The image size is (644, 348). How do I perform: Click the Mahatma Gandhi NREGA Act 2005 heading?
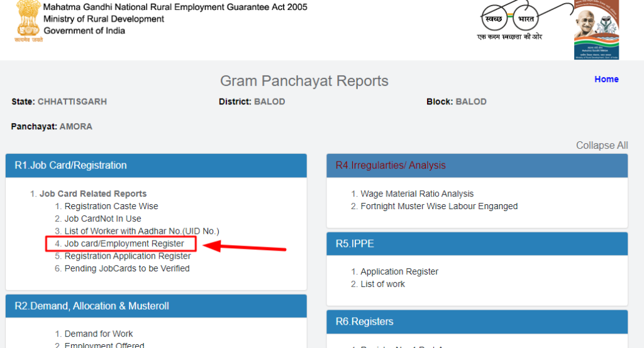point(175,7)
